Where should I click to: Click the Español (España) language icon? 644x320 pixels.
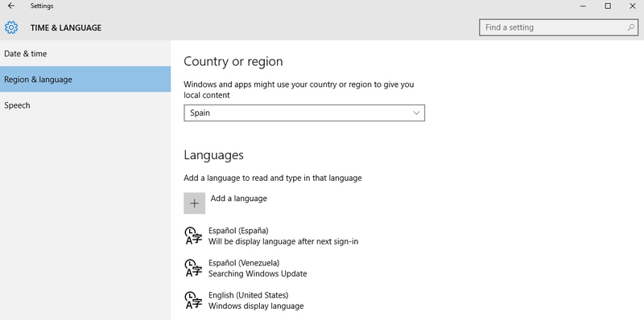click(x=193, y=236)
